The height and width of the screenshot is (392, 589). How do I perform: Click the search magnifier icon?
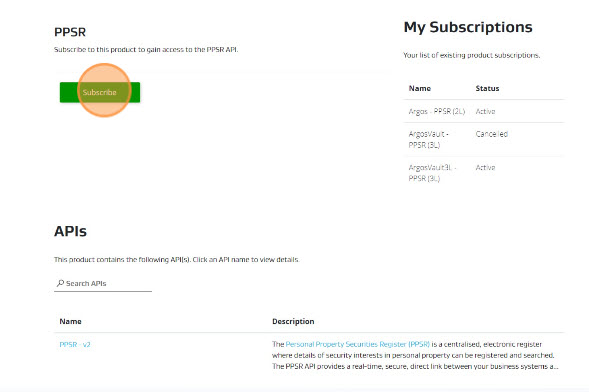coord(60,283)
